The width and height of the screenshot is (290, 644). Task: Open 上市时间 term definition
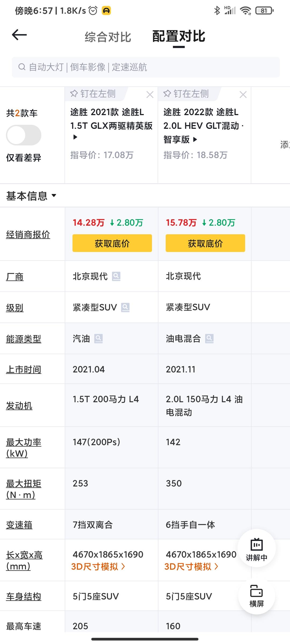coord(24,369)
